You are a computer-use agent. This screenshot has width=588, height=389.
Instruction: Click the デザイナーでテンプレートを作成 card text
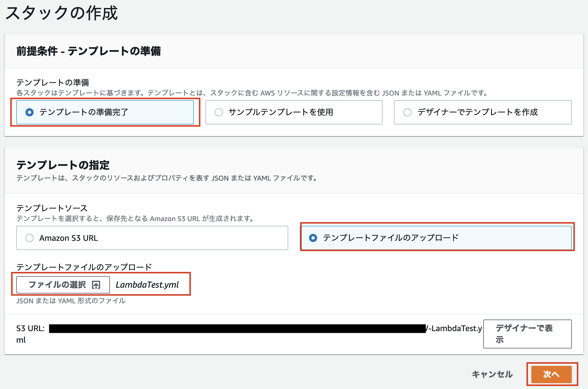pos(477,112)
